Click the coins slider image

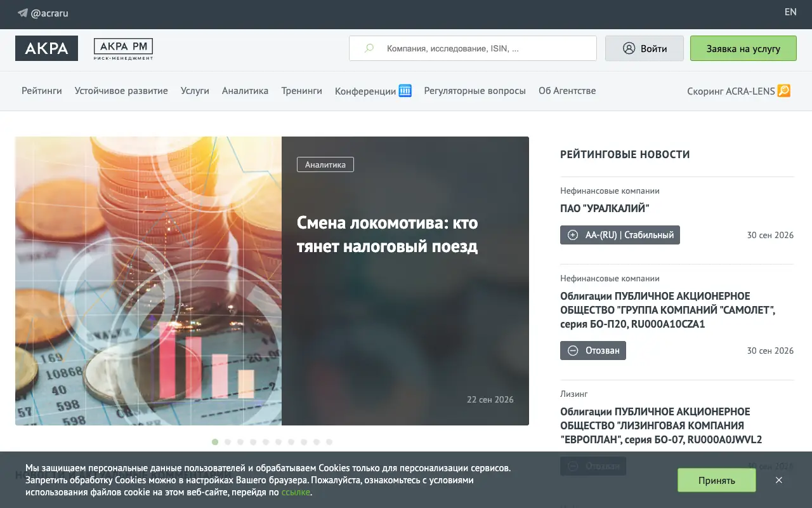pyautogui.click(x=148, y=281)
